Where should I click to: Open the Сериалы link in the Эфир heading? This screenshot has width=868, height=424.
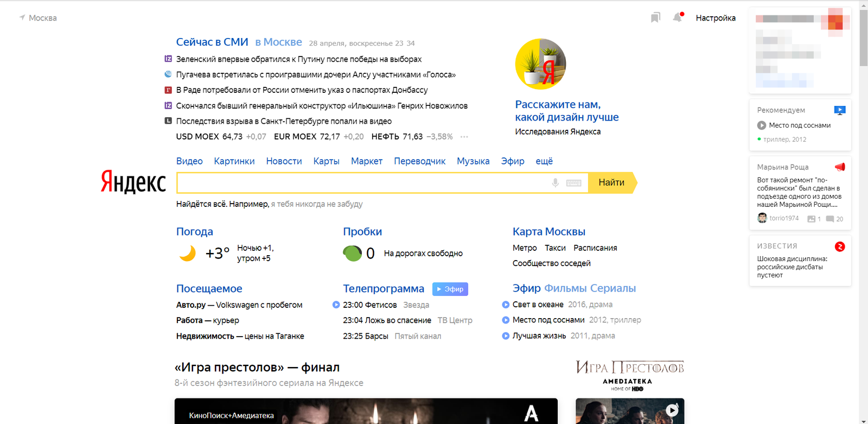613,288
